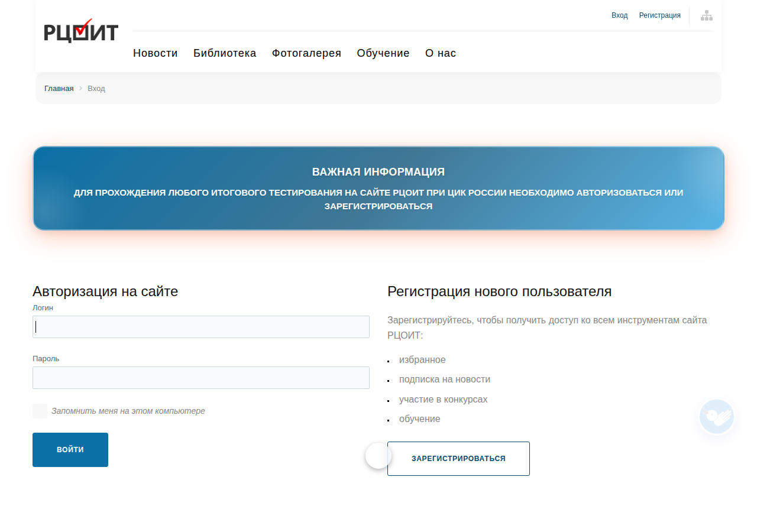Image resolution: width=757 pixels, height=532 pixels.
Task: Click the white circular floating button
Action: tap(378, 456)
